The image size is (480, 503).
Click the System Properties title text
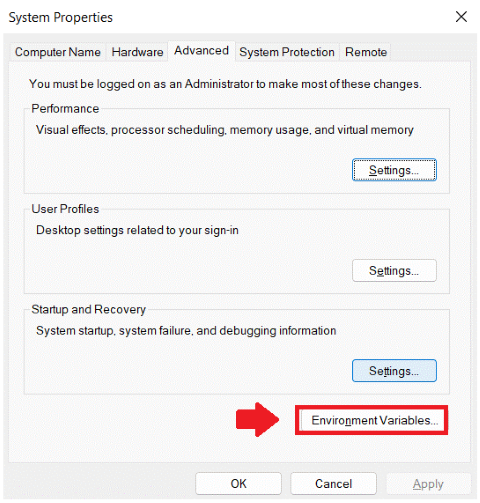[61, 17]
